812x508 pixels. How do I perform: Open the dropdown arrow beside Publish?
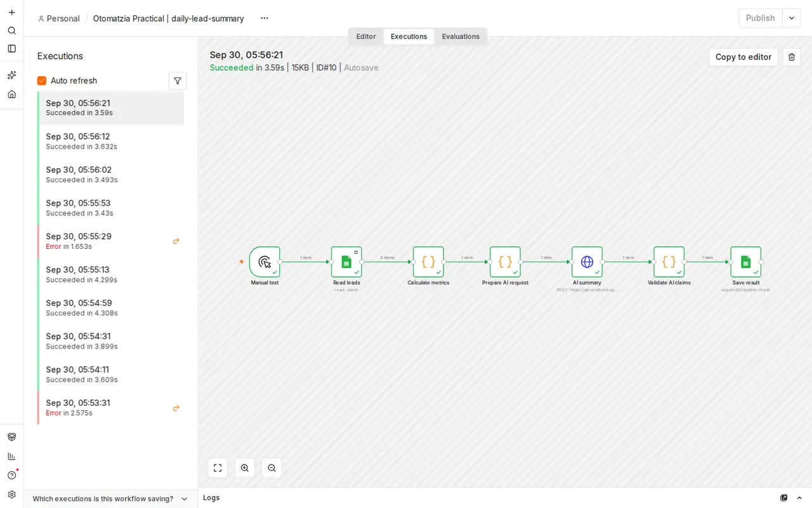tap(791, 18)
